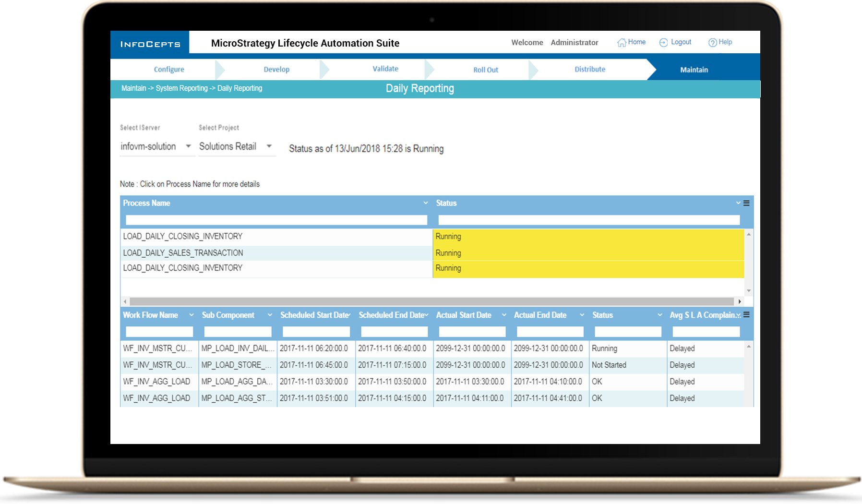Open the Select Project dropdown
Image resolution: width=862 pixels, height=504 pixels.
237,146
